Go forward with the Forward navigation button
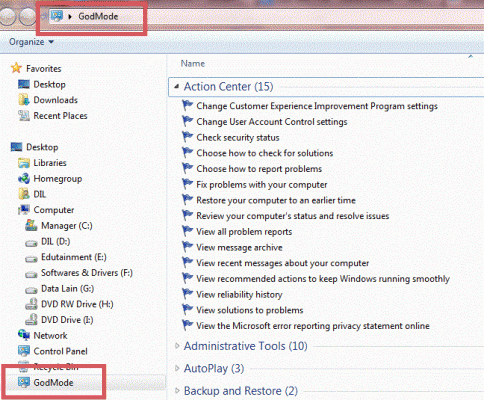The width and height of the screenshot is (484, 400). (27, 16)
